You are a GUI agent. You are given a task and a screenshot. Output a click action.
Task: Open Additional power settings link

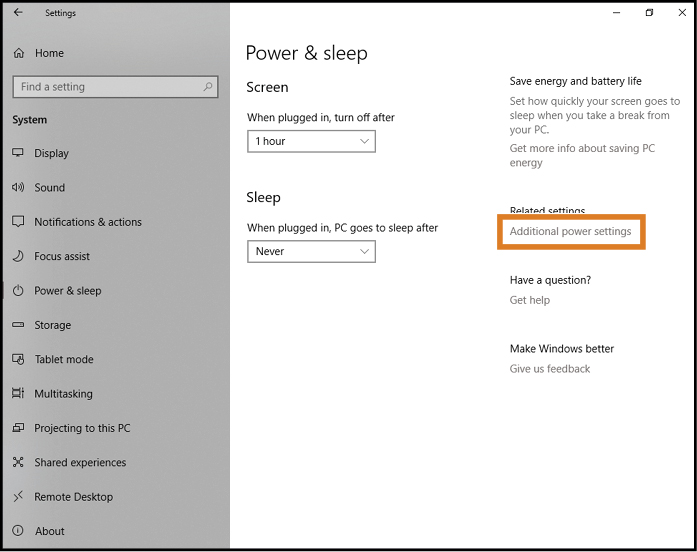point(570,232)
